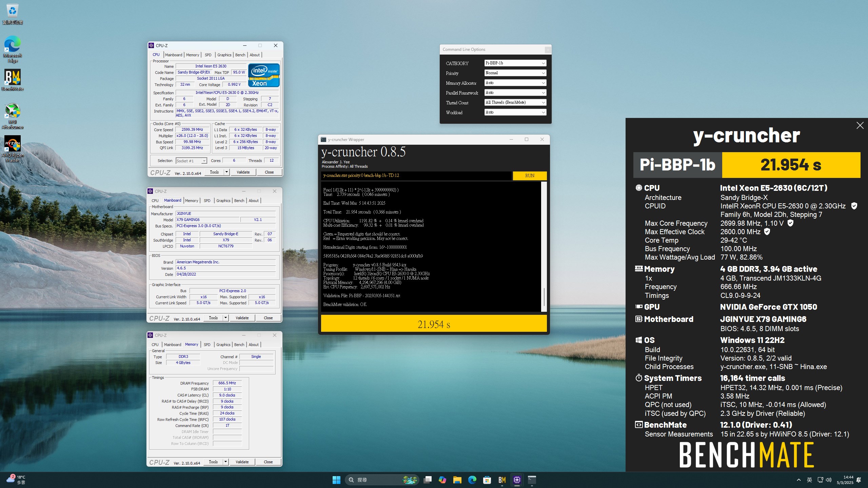The image size is (868, 488).
Task: Show hidden system tray icons
Action: [x=799, y=480]
